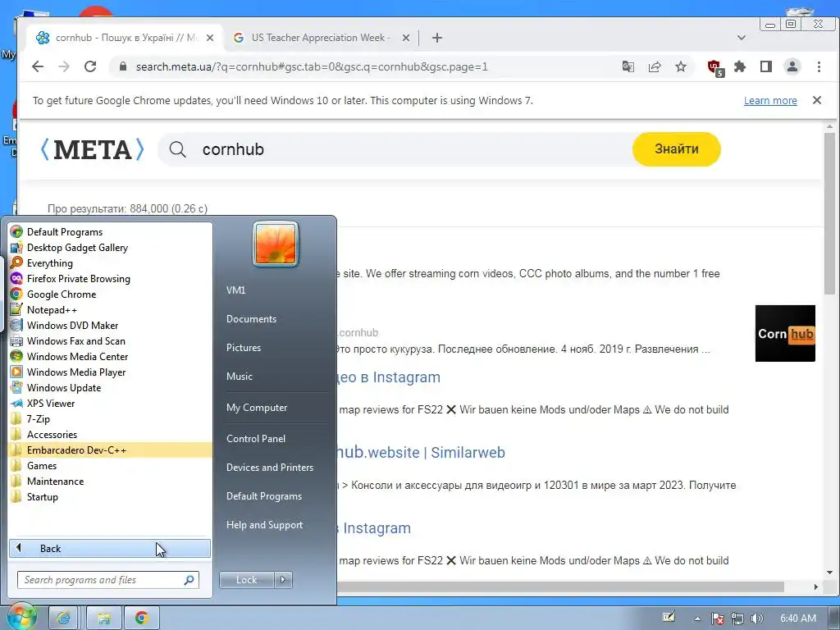Open the shutdown options arrow beside Lock

(x=283, y=580)
